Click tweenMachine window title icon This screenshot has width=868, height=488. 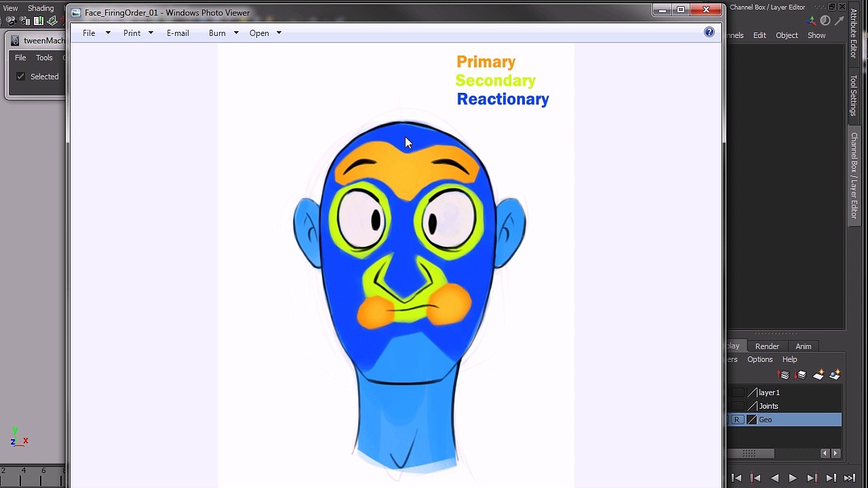point(15,40)
